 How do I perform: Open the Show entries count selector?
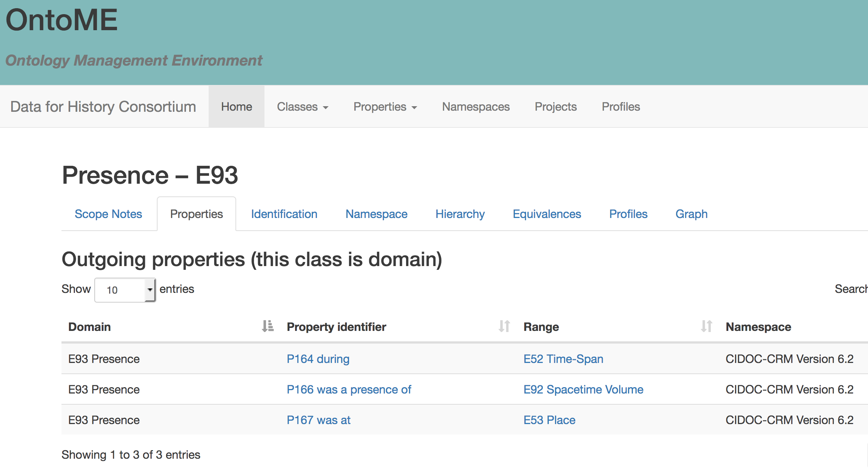125,290
